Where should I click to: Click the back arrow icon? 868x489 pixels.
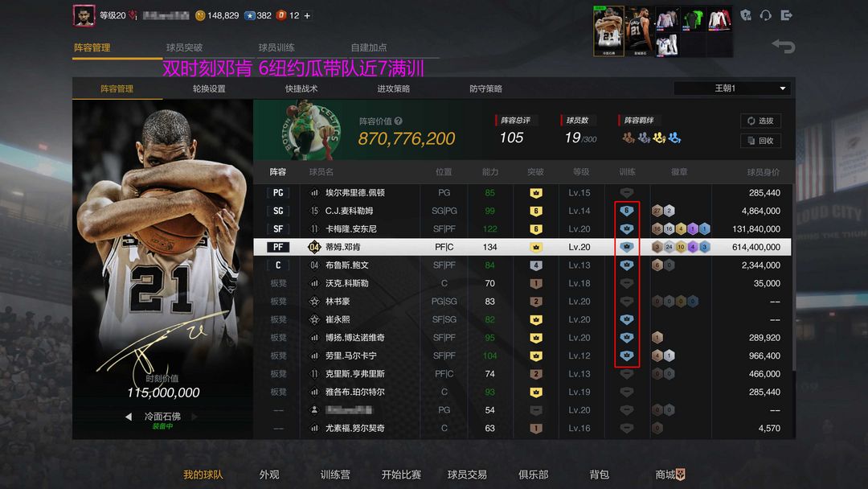tap(784, 46)
